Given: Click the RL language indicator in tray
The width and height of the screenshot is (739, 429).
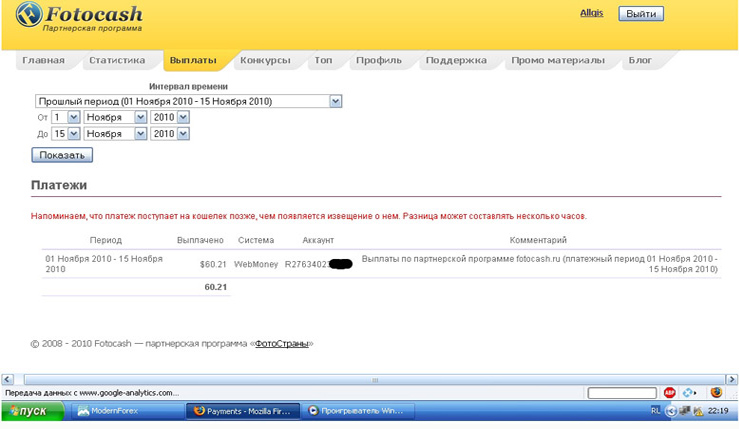Looking at the screenshot, I should [655, 411].
